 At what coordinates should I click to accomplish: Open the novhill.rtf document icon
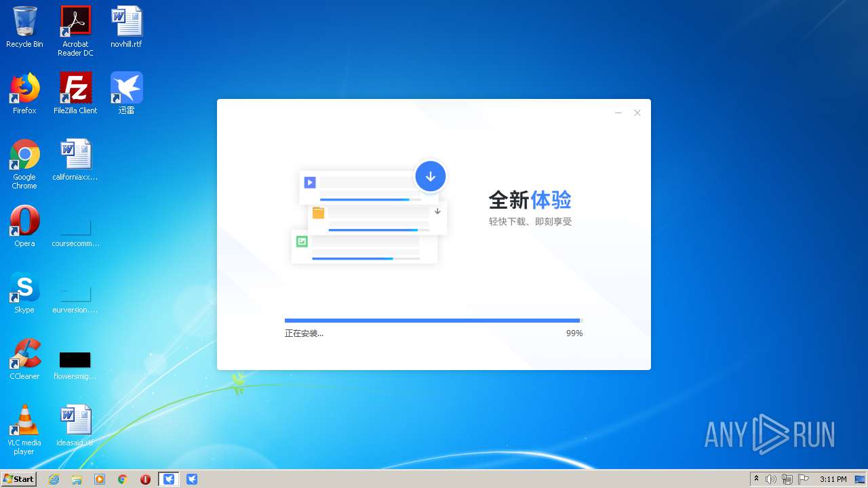(126, 27)
